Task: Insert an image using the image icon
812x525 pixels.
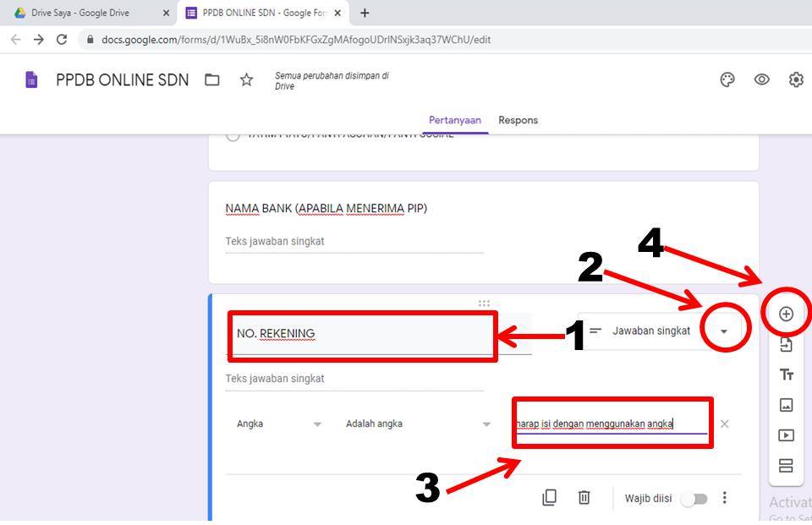Action: pos(785,404)
